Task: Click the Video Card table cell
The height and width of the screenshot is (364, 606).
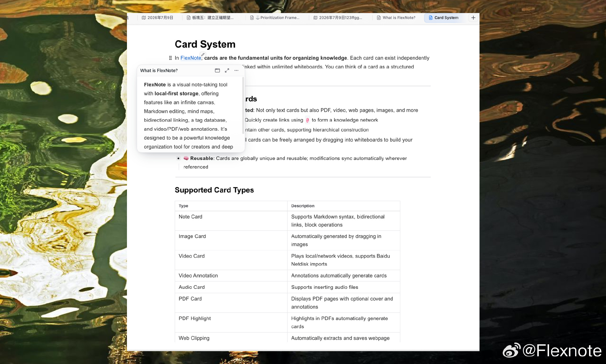Action: click(x=231, y=260)
